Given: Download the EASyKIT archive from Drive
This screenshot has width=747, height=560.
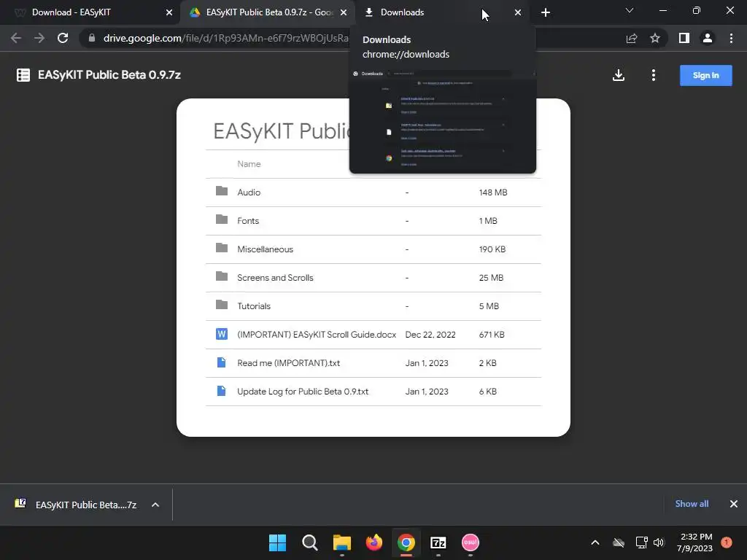Looking at the screenshot, I should point(619,75).
